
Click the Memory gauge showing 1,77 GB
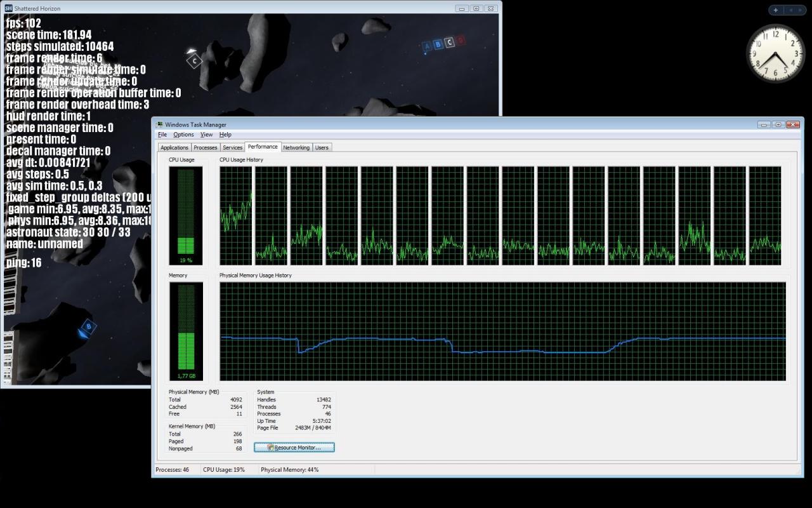tap(186, 331)
